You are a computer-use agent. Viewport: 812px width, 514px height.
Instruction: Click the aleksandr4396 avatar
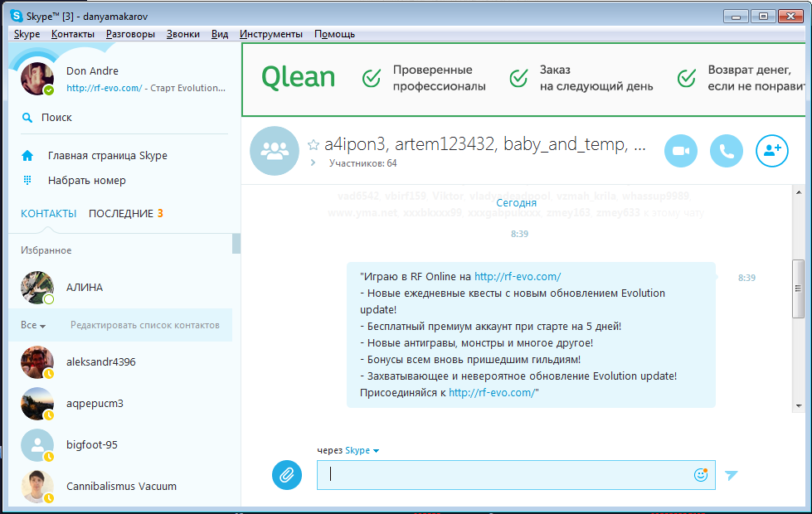37,361
